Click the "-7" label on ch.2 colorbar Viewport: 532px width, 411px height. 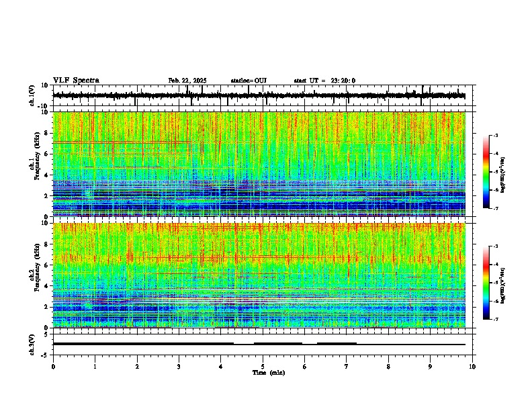496,319
